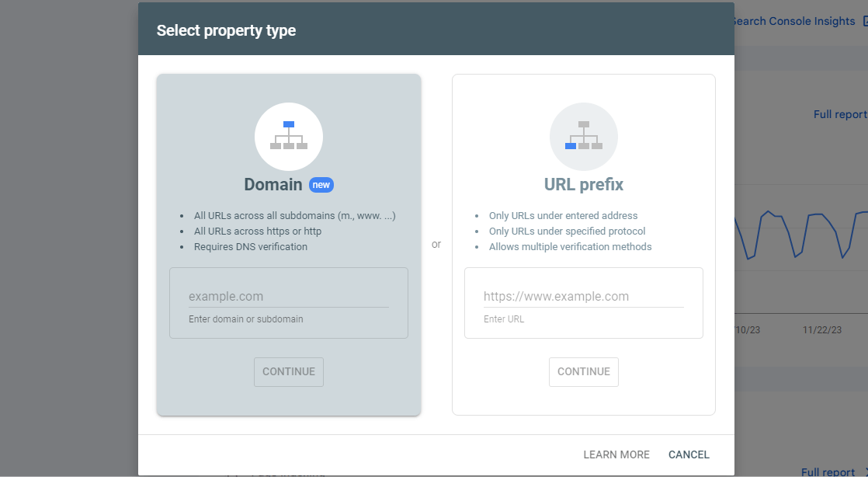This screenshot has height=477, width=868.
Task: Click the blue 'new' badge beside Domain
Action: tap(321, 185)
